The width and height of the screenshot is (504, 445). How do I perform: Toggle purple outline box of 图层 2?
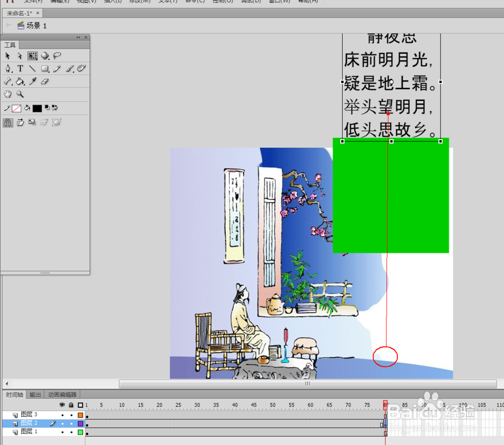click(x=80, y=423)
